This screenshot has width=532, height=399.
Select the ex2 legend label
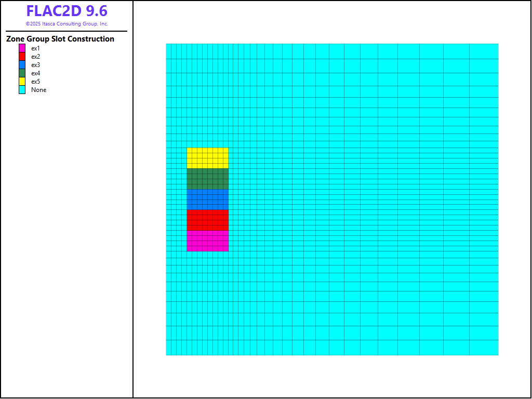35,57
